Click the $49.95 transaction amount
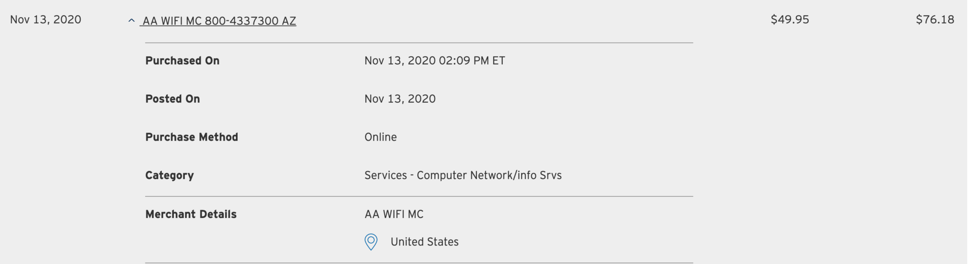Viewport: 980px width, 264px height. 789,20
